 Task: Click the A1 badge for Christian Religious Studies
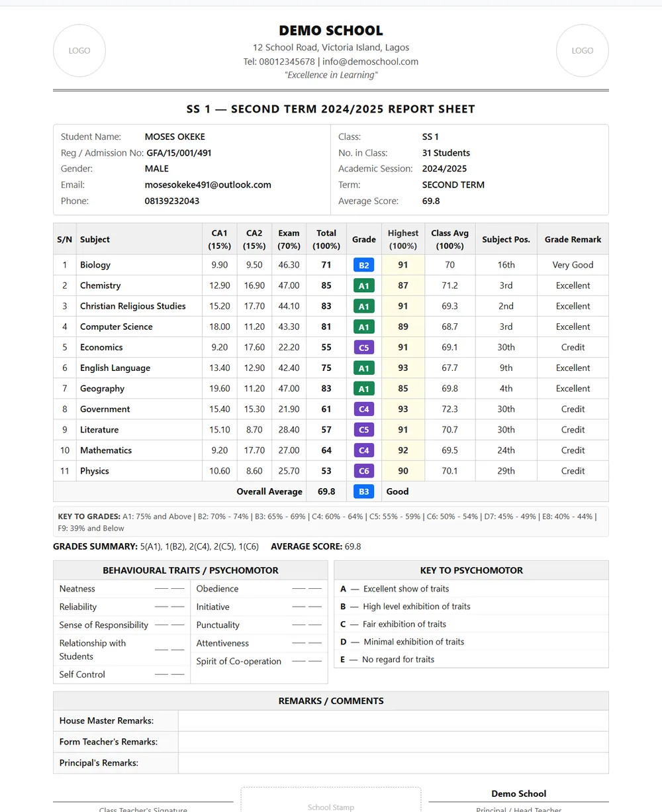tap(364, 306)
